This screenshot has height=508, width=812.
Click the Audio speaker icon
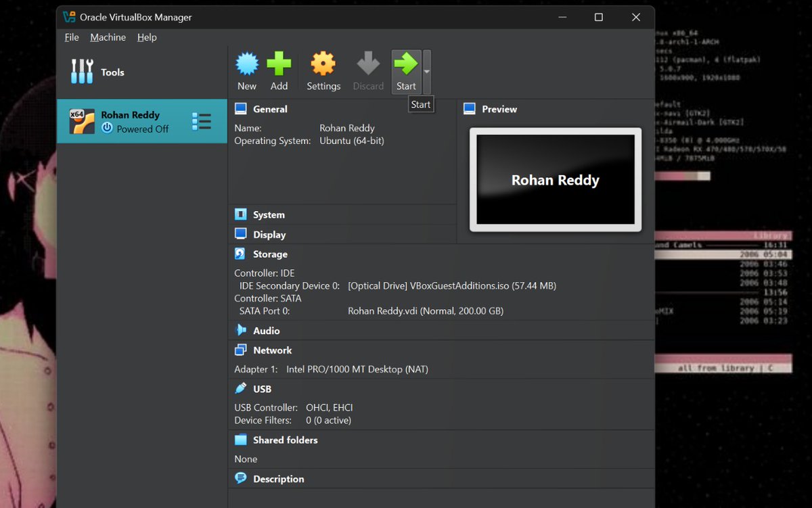(241, 330)
